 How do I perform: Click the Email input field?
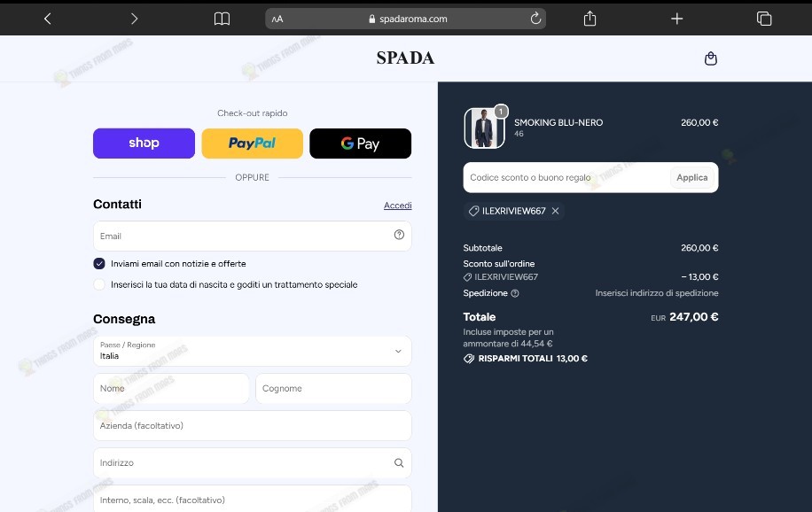pos(252,236)
